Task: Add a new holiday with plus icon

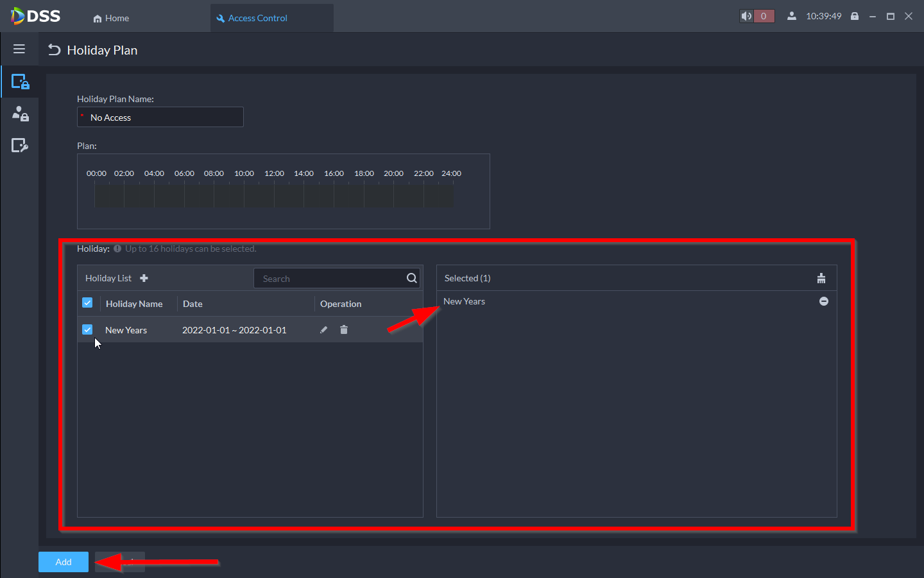Action: coord(144,278)
